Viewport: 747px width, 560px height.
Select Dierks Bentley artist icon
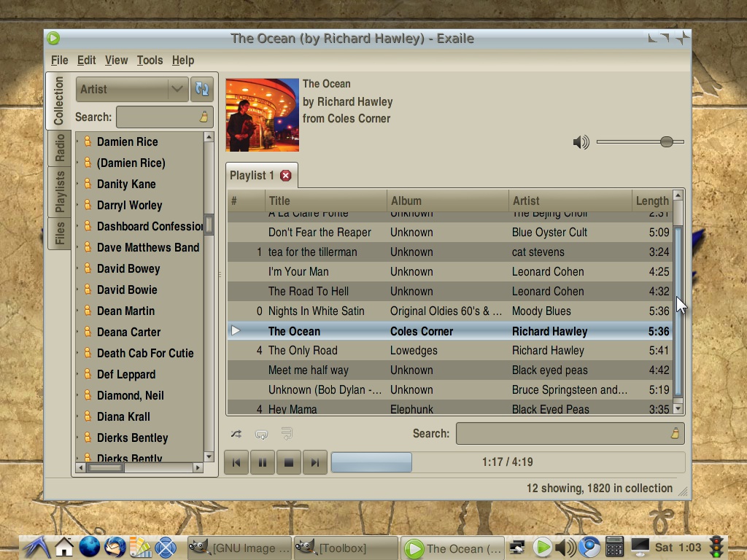point(88,437)
